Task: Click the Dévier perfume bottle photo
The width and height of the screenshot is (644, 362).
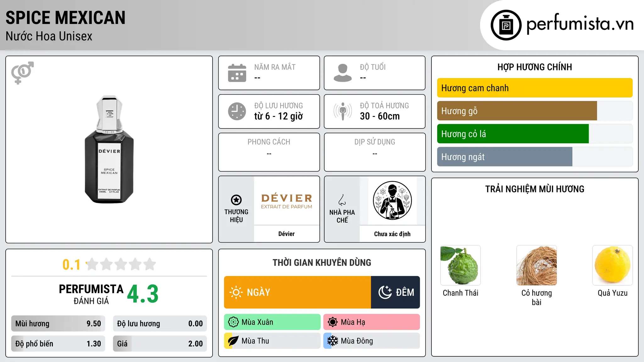Action: (109, 149)
